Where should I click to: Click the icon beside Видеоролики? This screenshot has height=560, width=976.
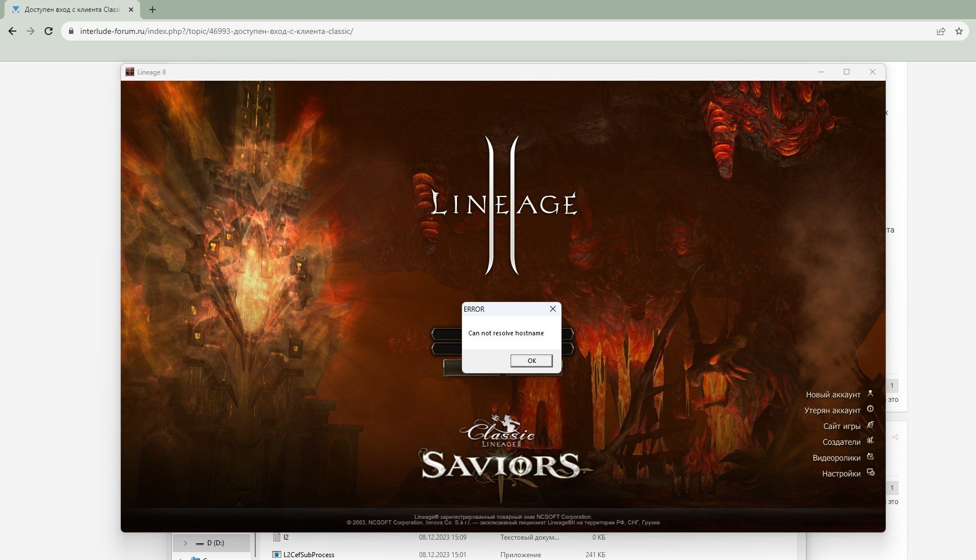click(870, 457)
